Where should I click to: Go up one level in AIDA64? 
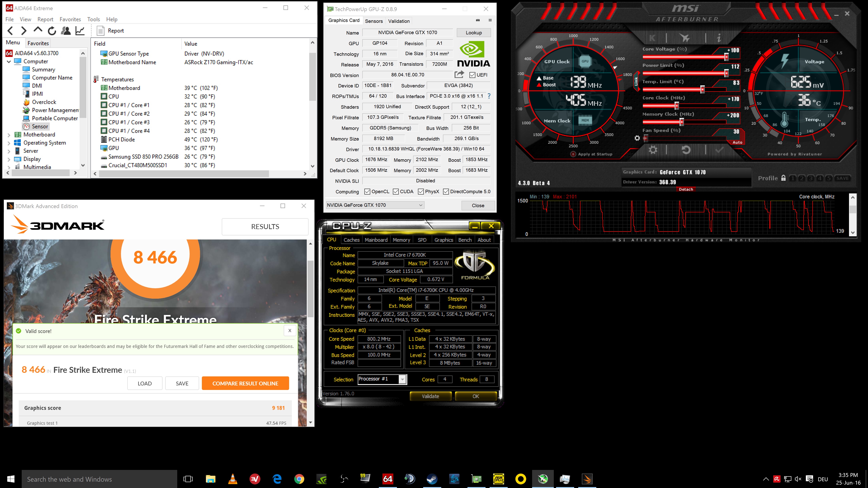pyautogui.click(x=38, y=30)
